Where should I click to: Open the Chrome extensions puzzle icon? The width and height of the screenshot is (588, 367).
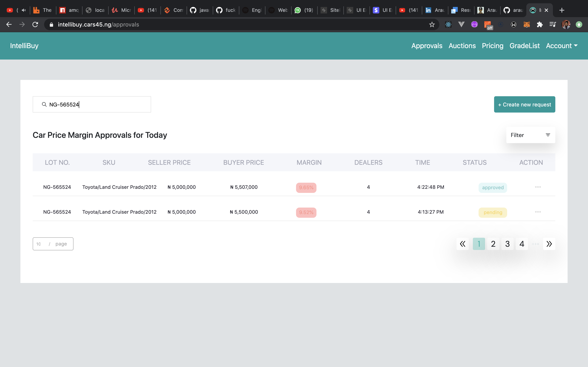point(540,24)
